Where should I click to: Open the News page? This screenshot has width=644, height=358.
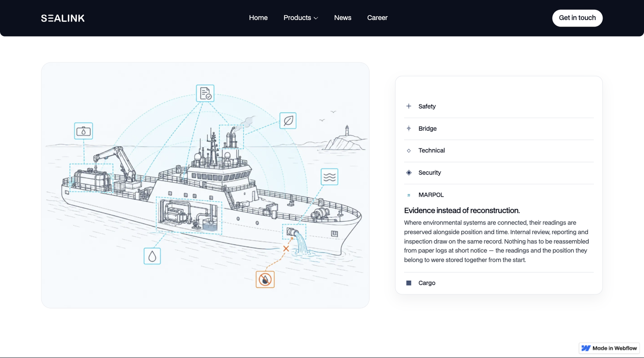[343, 18]
